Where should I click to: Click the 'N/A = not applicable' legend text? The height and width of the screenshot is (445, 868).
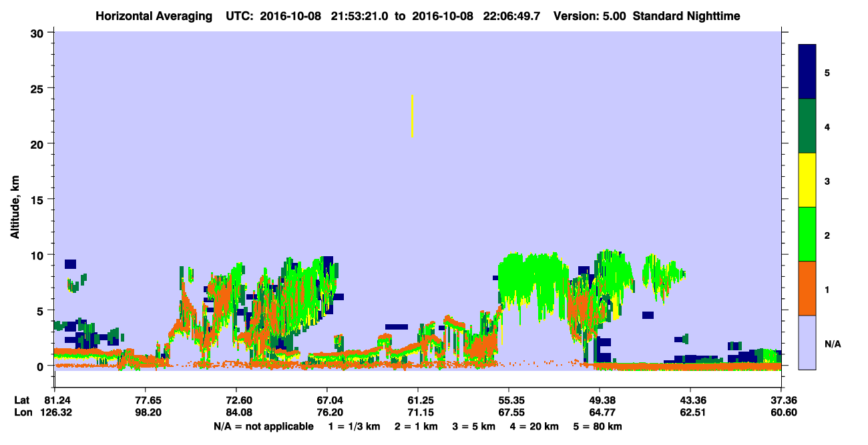[263, 426]
